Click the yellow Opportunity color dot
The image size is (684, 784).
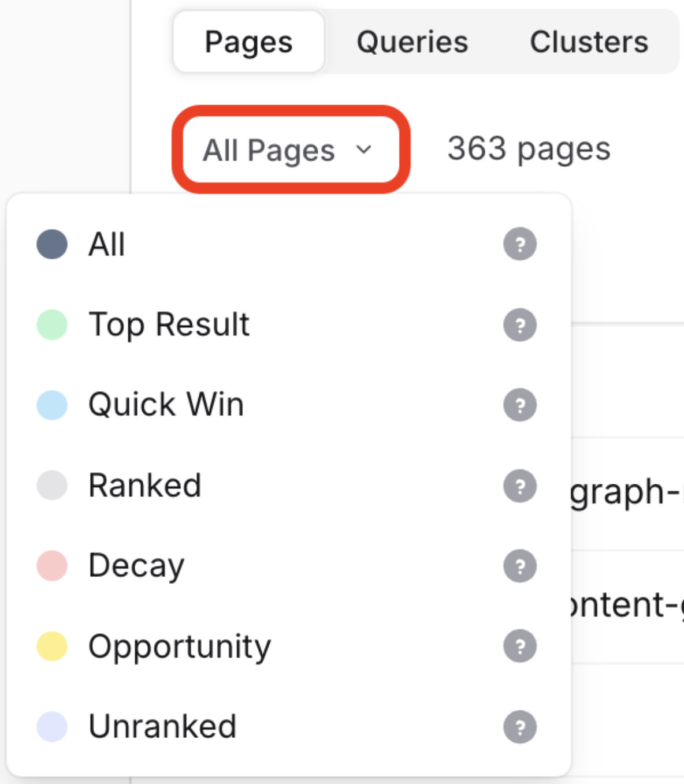click(x=52, y=646)
